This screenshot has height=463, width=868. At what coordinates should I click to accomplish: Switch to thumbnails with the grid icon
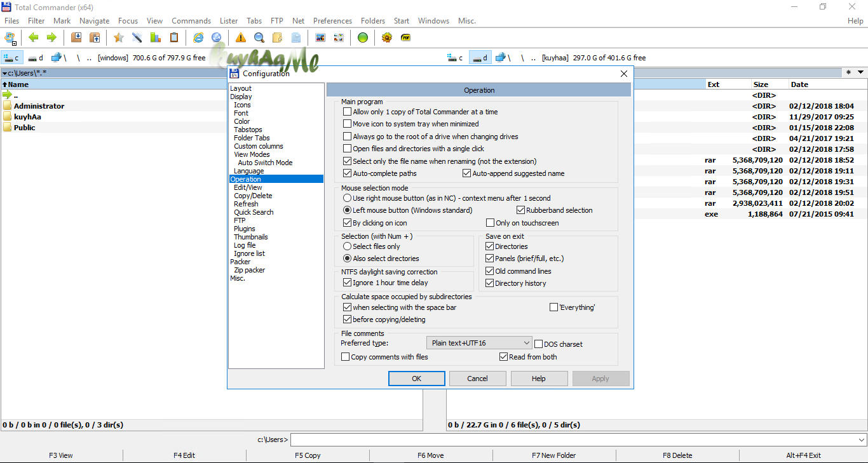point(338,37)
